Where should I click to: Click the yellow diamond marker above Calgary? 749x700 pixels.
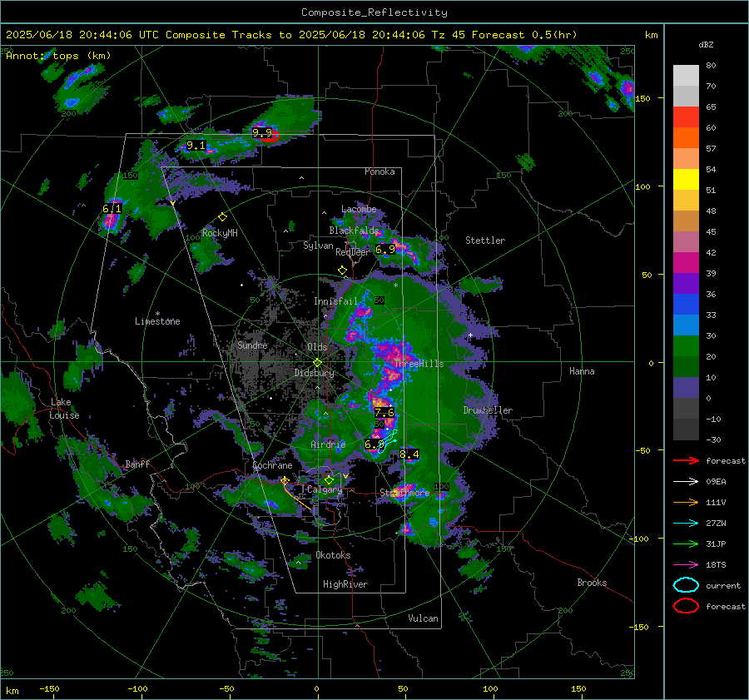click(329, 479)
